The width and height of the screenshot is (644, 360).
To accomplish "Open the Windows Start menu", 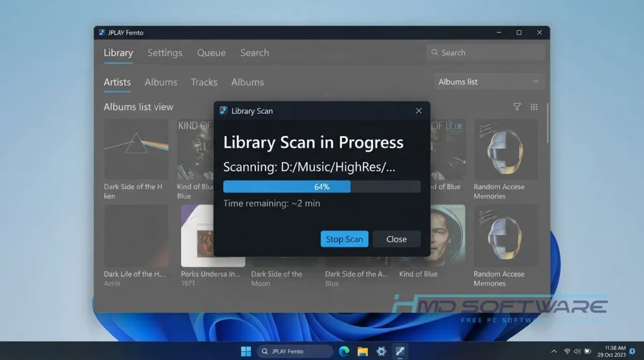I will click(246, 351).
